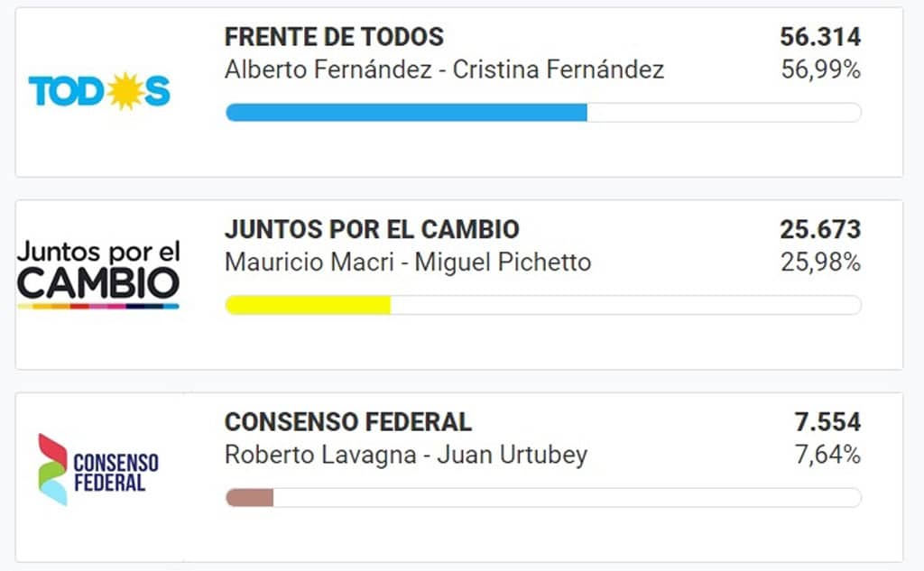
Task: Click the Juntos por el Cambio logo
Action: tap(98, 274)
